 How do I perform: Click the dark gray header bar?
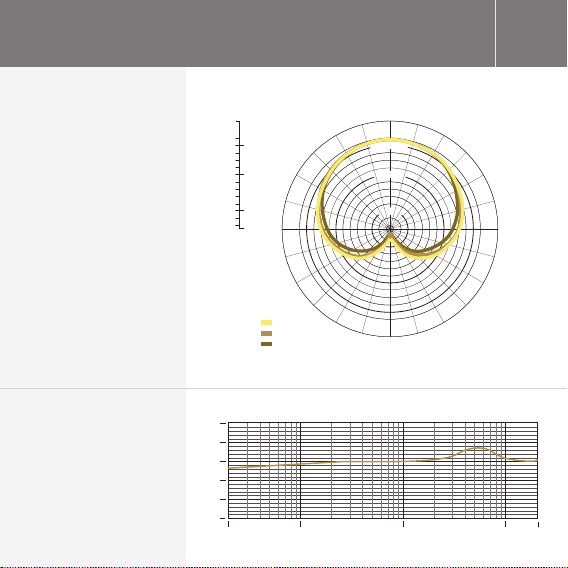click(247, 33)
